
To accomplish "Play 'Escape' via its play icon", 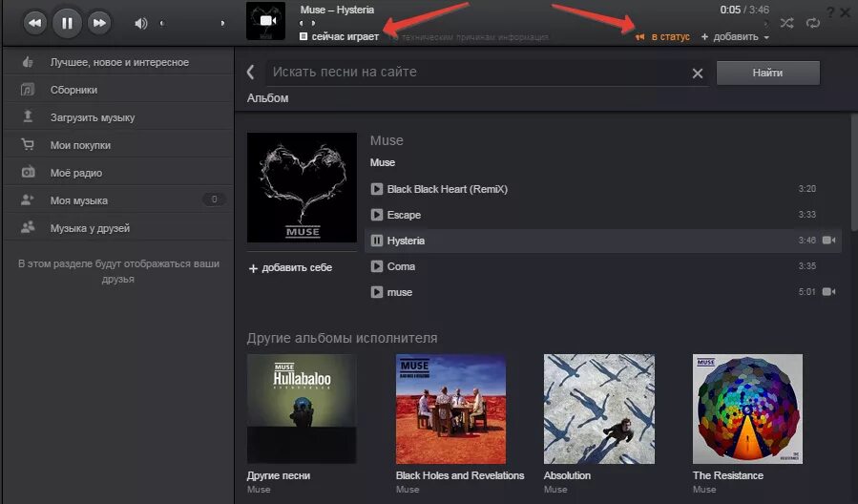I will pos(376,215).
